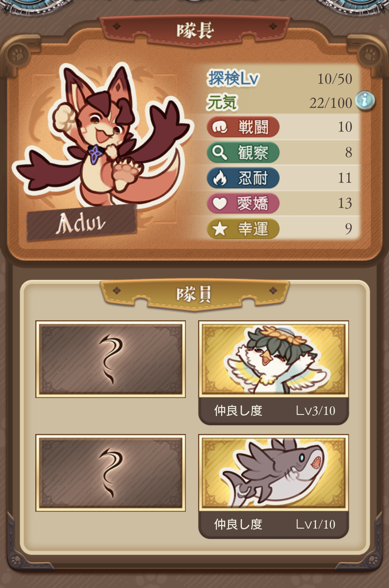Tap the 隊長 header banner
Viewport: 389px width, 588px height.
coord(195,31)
